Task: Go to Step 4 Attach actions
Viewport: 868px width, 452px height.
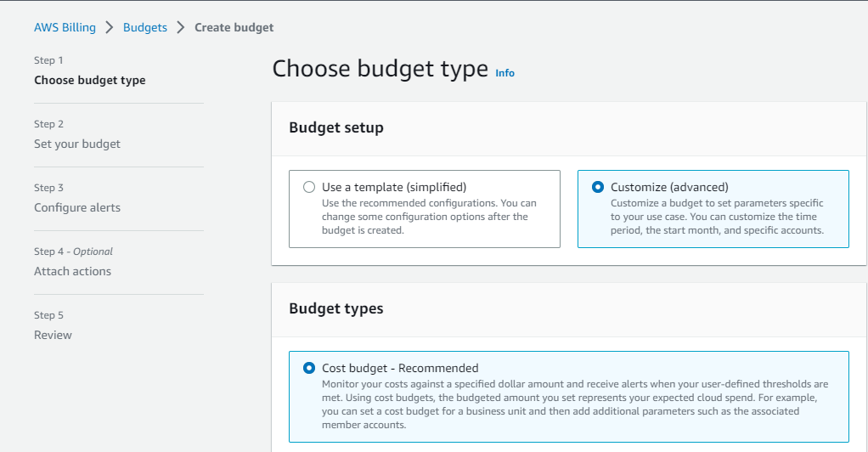Action: point(72,271)
